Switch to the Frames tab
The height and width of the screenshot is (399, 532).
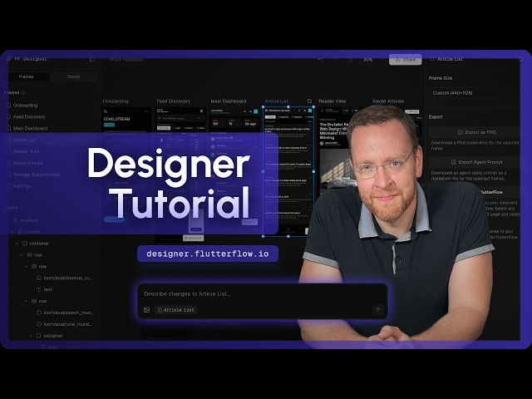(26, 76)
